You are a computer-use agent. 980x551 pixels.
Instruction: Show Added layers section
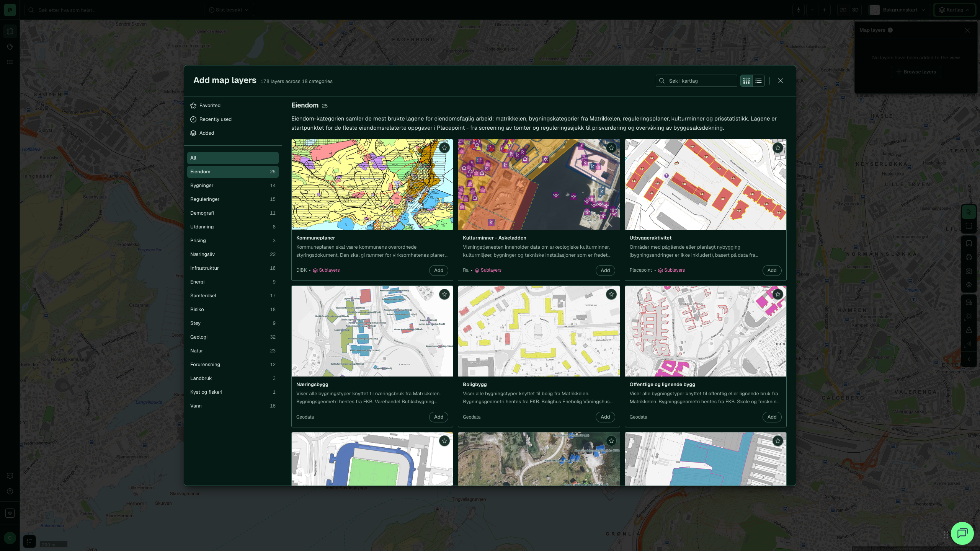[233, 133]
